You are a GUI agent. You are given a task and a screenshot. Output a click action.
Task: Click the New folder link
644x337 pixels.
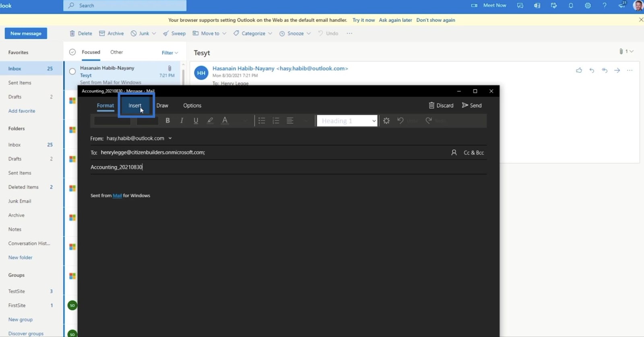tap(20, 258)
